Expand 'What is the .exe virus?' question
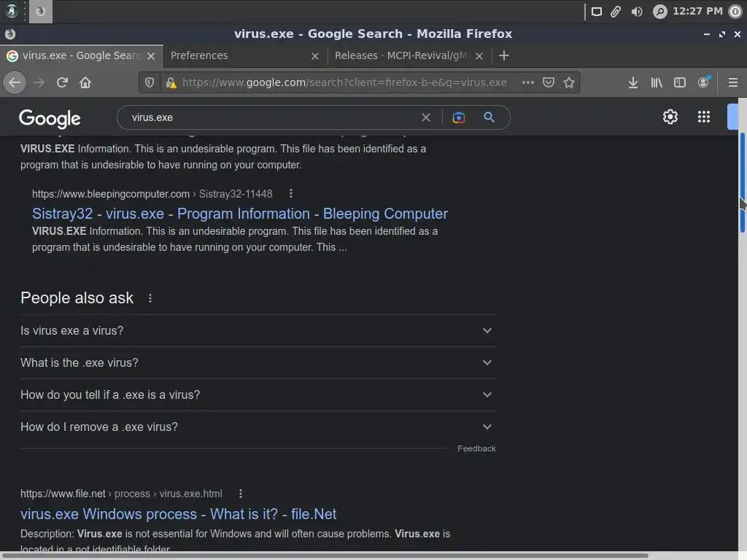Viewport: 747px width, 560px height. (x=258, y=363)
